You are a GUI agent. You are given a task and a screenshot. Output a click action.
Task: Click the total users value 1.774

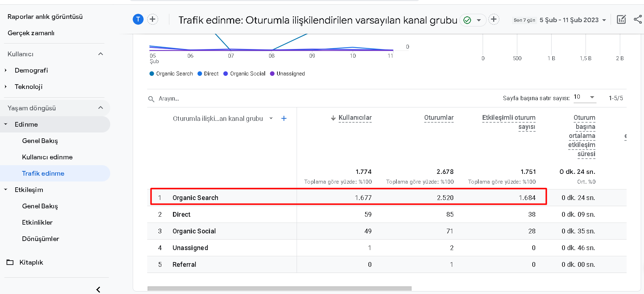[x=364, y=172]
